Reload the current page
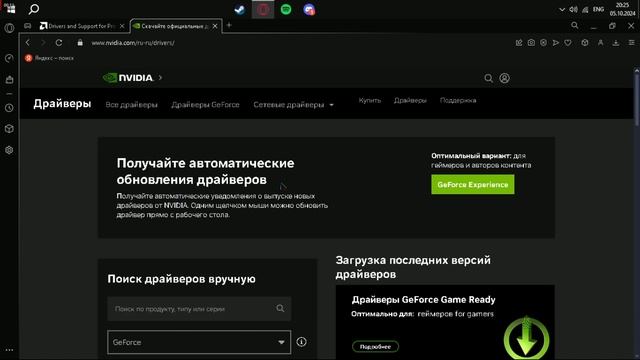The image size is (640, 360). click(59, 42)
